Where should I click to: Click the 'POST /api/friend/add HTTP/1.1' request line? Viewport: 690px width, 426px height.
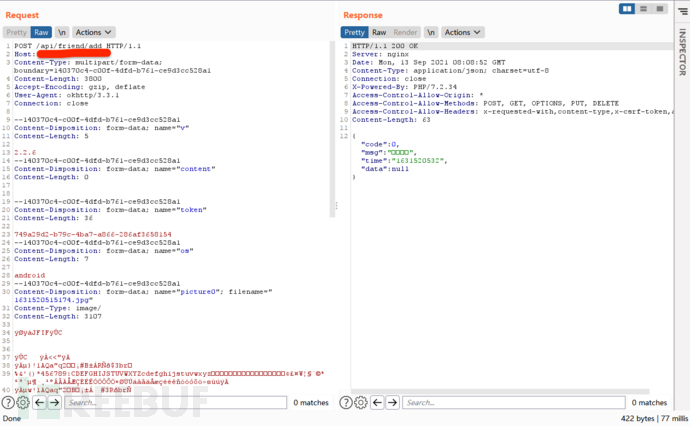[x=77, y=46]
